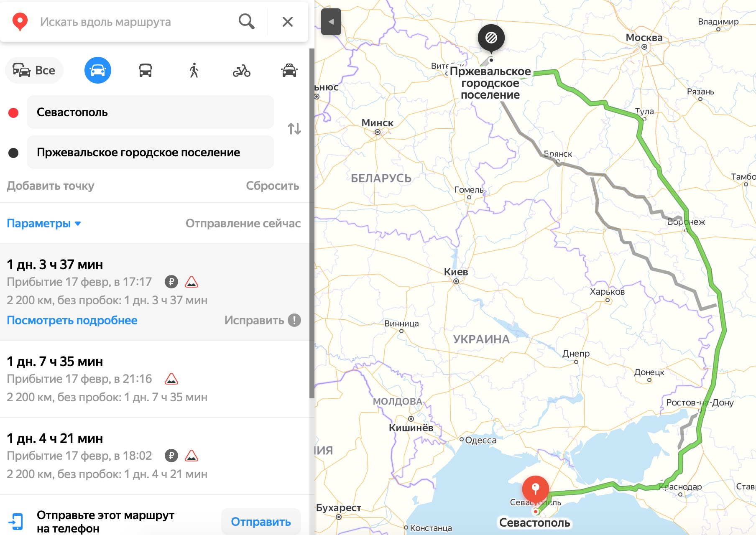Expand the Параметры dropdown

tap(43, 224)
